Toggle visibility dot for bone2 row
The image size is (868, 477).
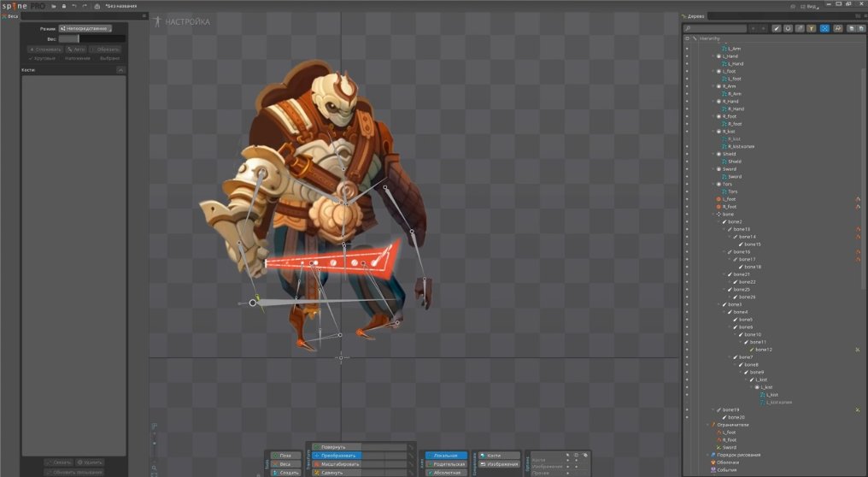point(687,221)
